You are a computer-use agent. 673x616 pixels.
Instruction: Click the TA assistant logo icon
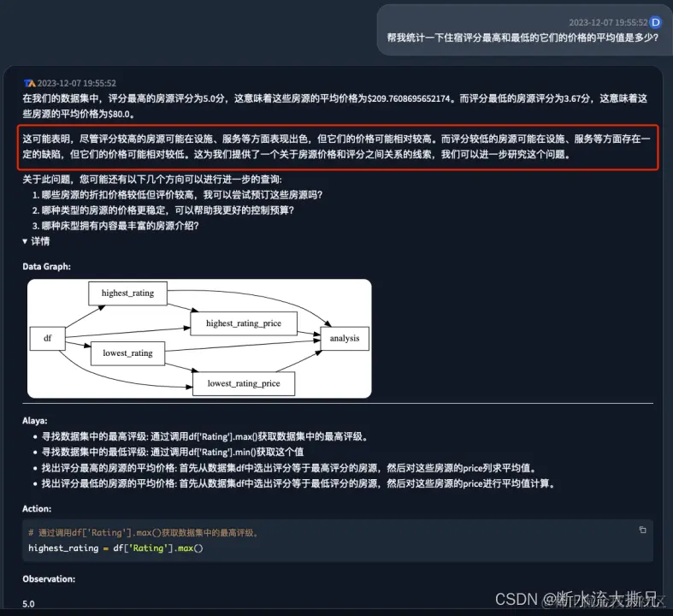click(29, 83)
